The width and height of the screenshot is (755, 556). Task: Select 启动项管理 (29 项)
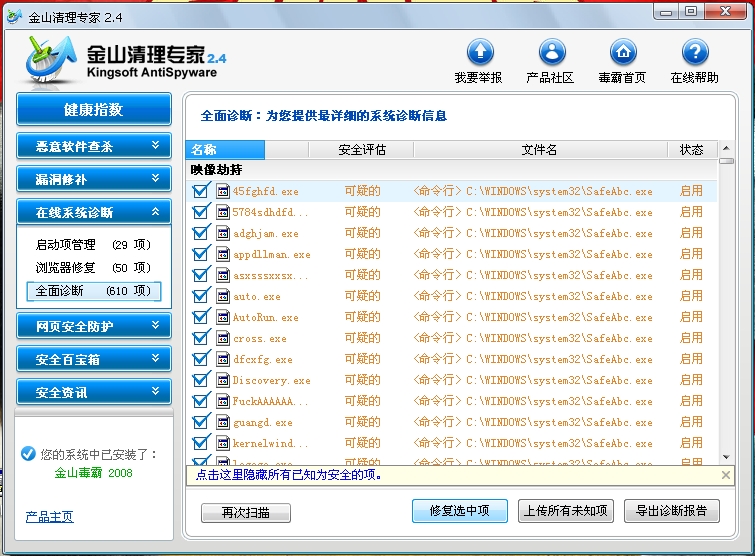(93, 245)
